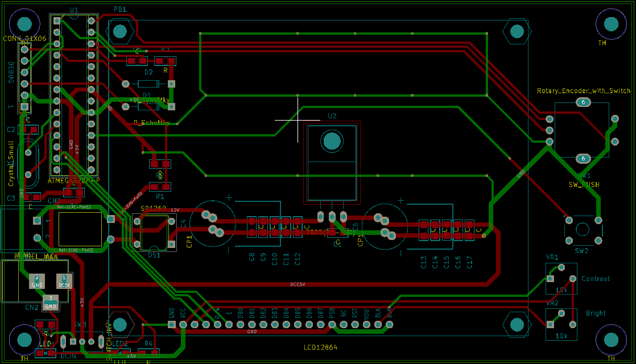Click the hex standoff hole below PB1
Image resolution: width=636 pixels, height=364 pixels.
(119, 31)
